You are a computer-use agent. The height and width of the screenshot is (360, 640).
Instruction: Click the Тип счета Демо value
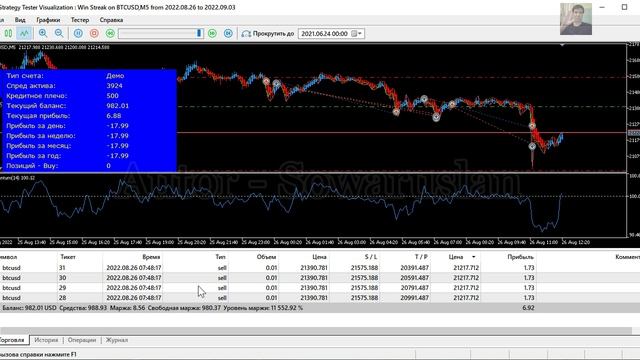click(115, 76)
